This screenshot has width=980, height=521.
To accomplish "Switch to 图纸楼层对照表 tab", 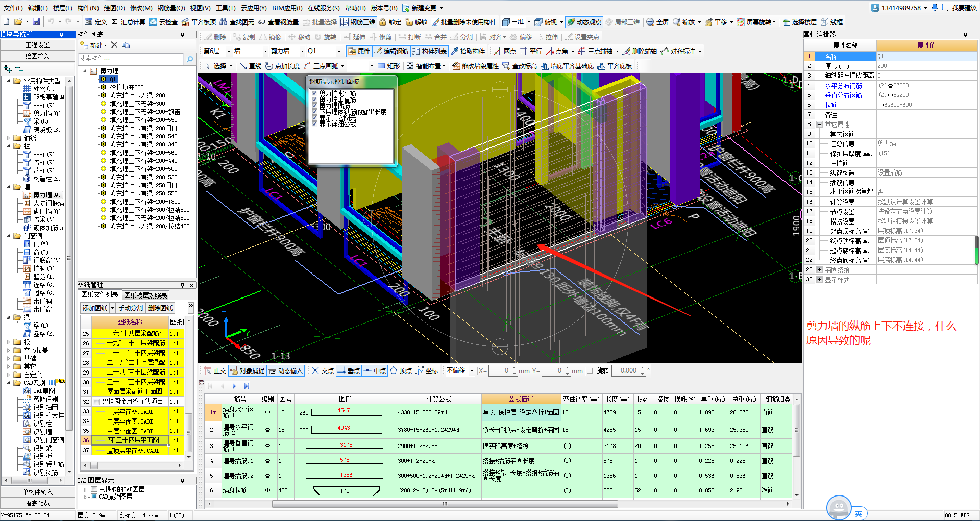I will point(145,295).
